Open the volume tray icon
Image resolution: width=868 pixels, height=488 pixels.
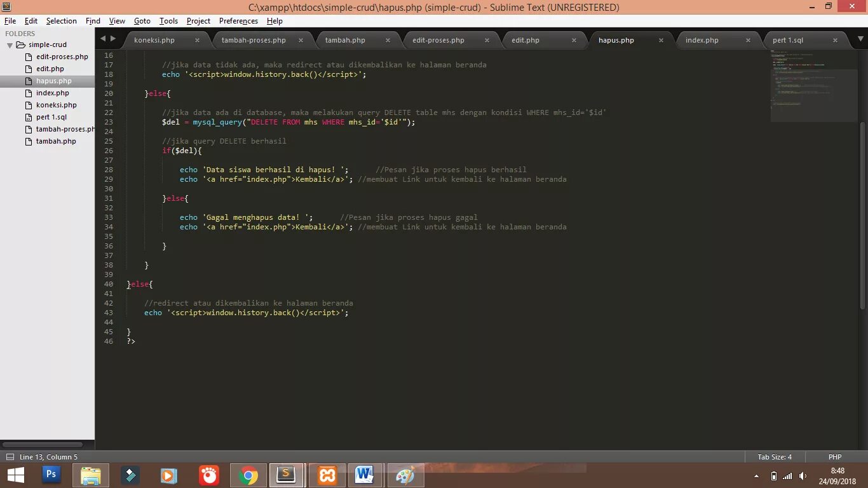click(x=803, y=476)
